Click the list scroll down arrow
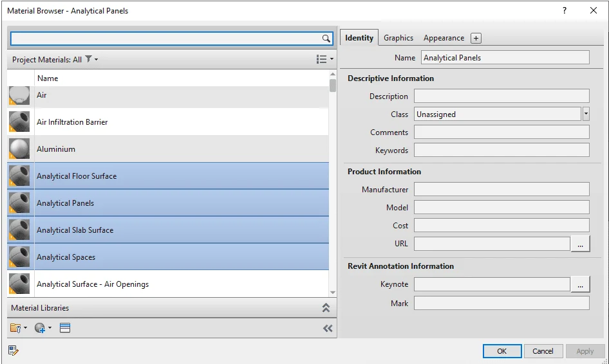609x364 pixels. 332,293
